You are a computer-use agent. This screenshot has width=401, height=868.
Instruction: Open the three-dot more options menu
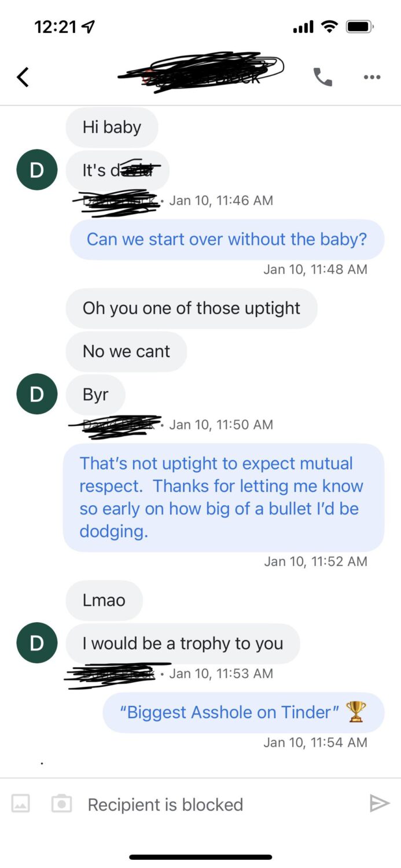pos(372,77)
